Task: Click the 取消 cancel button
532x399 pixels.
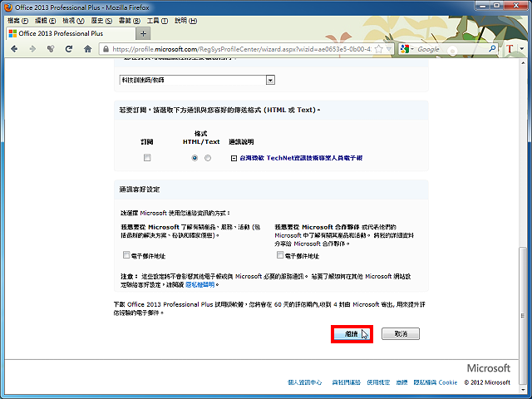Action: click(401, 334)
